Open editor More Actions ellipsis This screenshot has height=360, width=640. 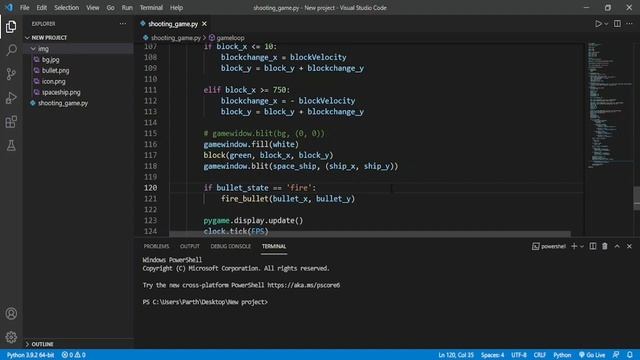tap(629, 24)
